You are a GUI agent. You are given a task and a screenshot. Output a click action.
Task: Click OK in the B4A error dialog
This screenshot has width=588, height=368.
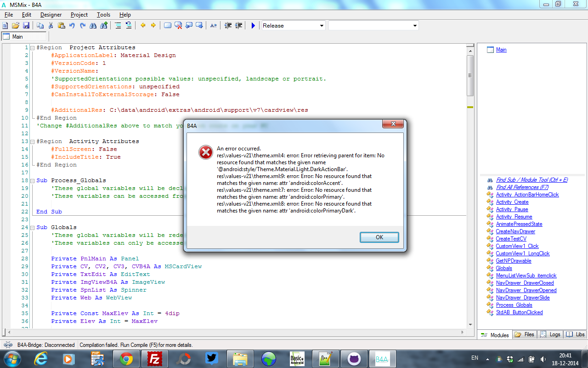click(x=379, y=237)
